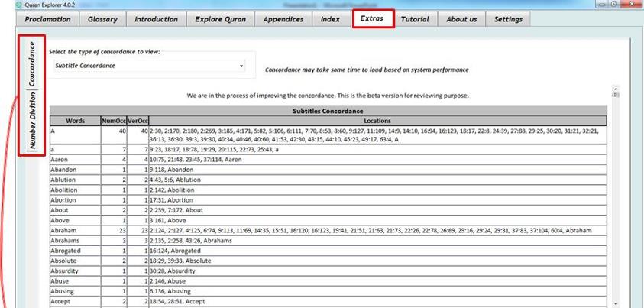Viewport: 644px width, 308px height.
Task: Click the 'Select the type of concordance' label
Action: [105, 52]
